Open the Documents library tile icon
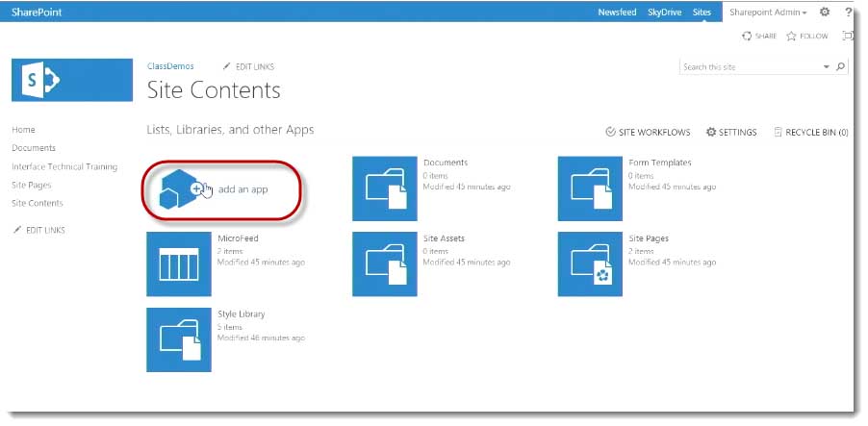This screenshot has height=426, width=868. coord(385,188)
